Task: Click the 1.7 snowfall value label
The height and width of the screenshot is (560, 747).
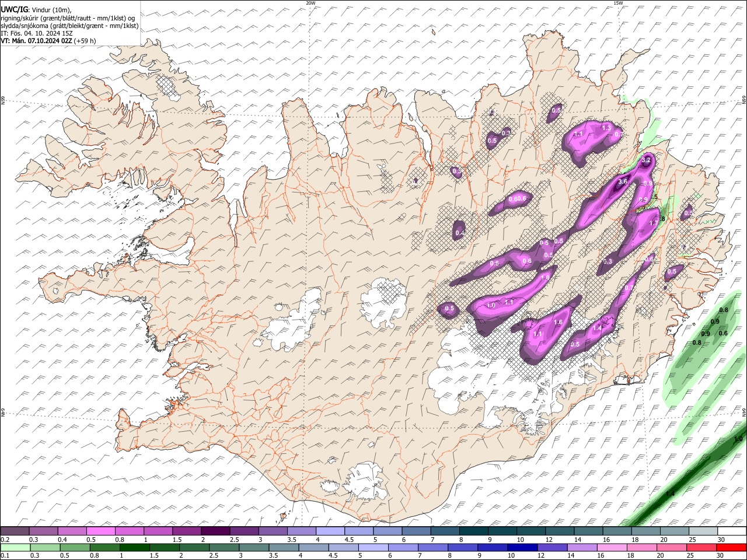Action: pyautogui.click(x=654, y=223)
